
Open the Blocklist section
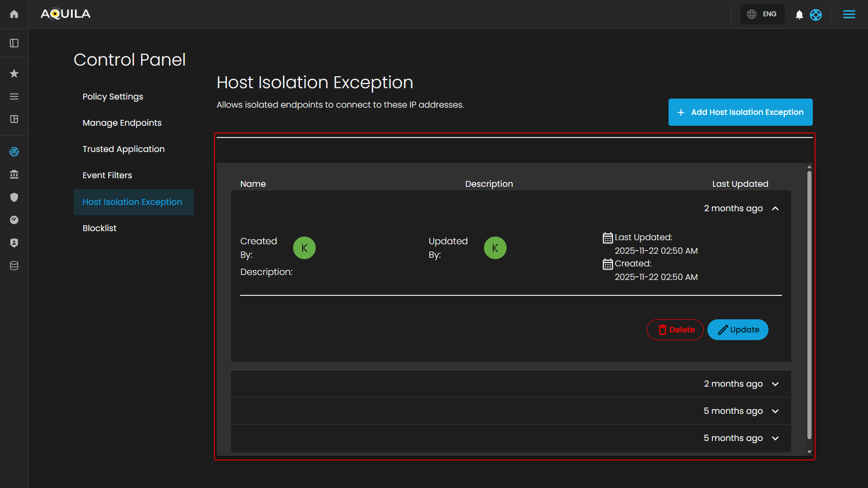click(100, 228)
